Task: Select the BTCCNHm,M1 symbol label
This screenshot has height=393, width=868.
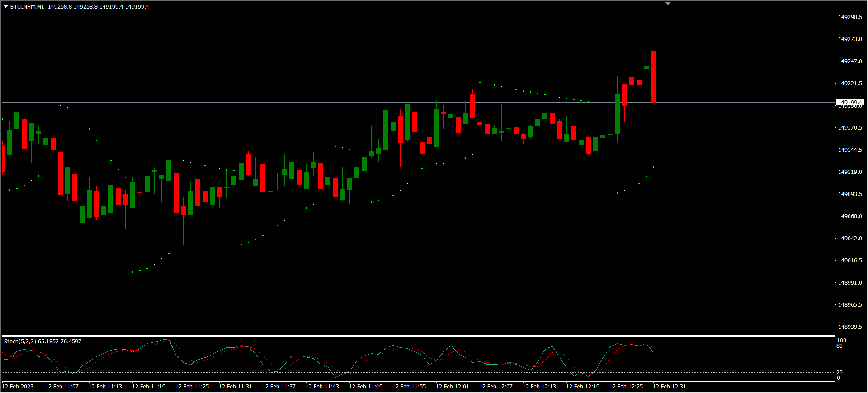Action: [27, 7]
